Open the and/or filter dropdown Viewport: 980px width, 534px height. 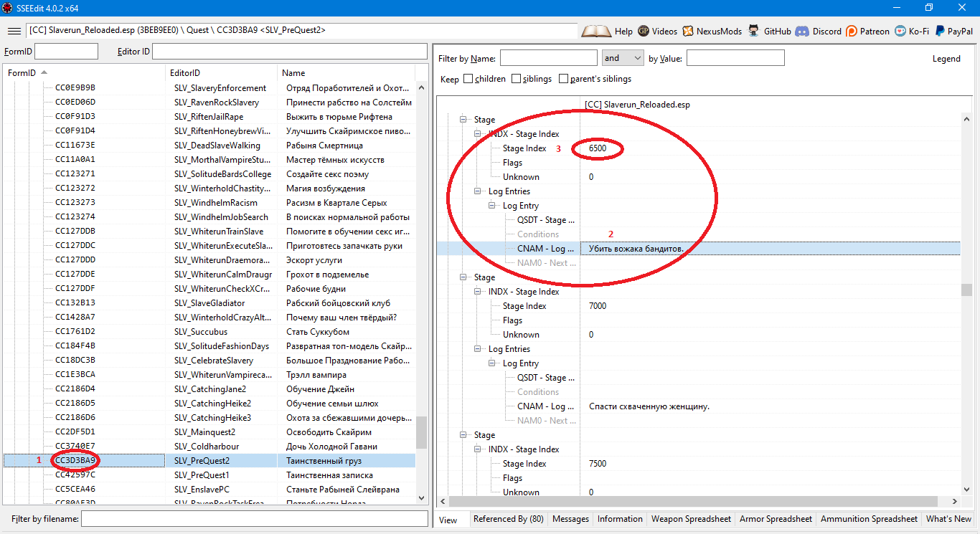[x=623, y=58]
